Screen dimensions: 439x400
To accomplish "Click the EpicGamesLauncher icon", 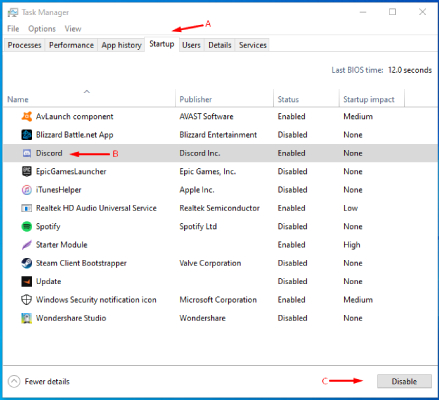I will point(27,171).
